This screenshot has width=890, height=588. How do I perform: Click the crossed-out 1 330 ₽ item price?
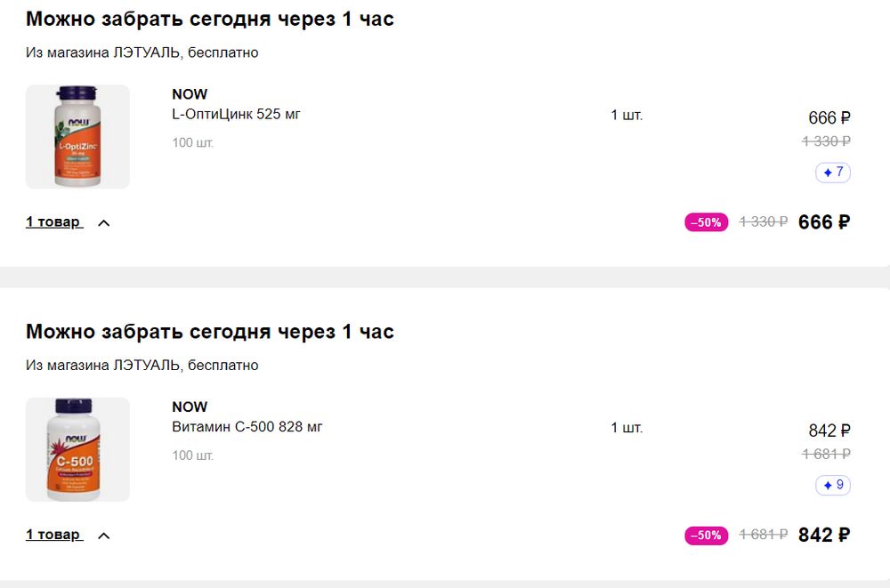point(826,141)
